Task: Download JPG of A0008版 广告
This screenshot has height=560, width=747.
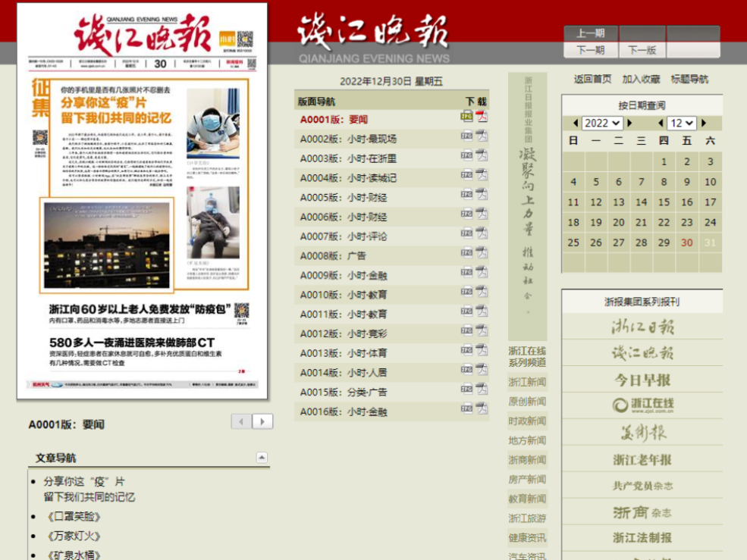Action: pos(466,253)
